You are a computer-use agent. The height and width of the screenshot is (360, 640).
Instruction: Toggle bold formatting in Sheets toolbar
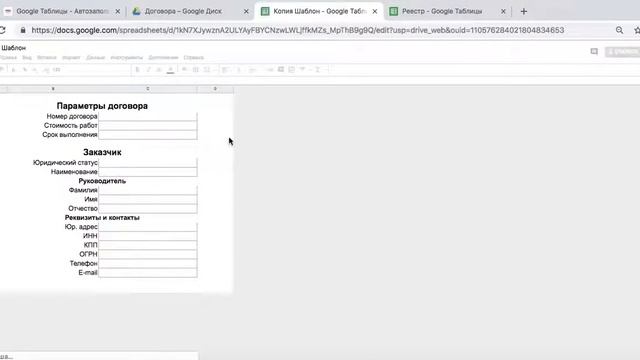[x=138, y=70]
